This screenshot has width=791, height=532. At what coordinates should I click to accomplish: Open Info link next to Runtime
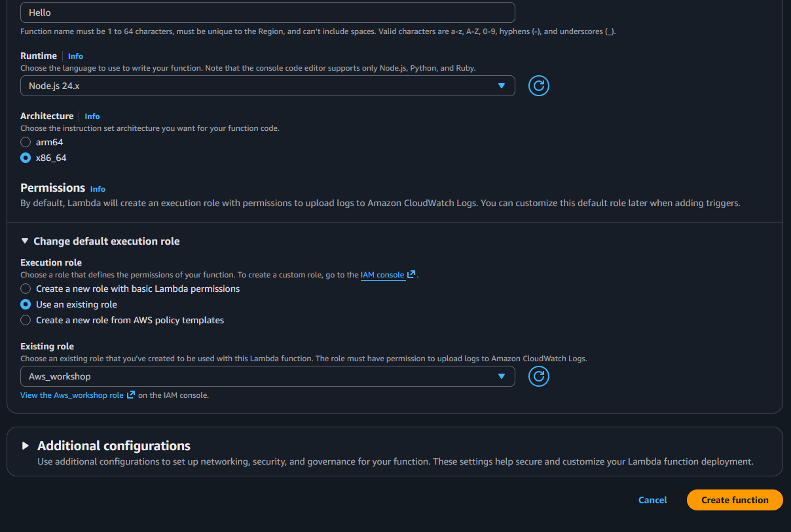point(75,56)
